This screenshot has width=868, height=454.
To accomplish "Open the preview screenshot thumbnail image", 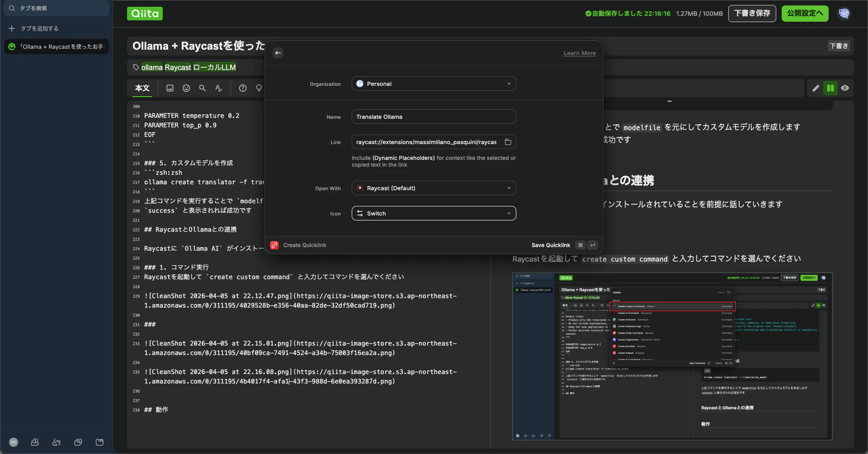I will pos(672,356).
